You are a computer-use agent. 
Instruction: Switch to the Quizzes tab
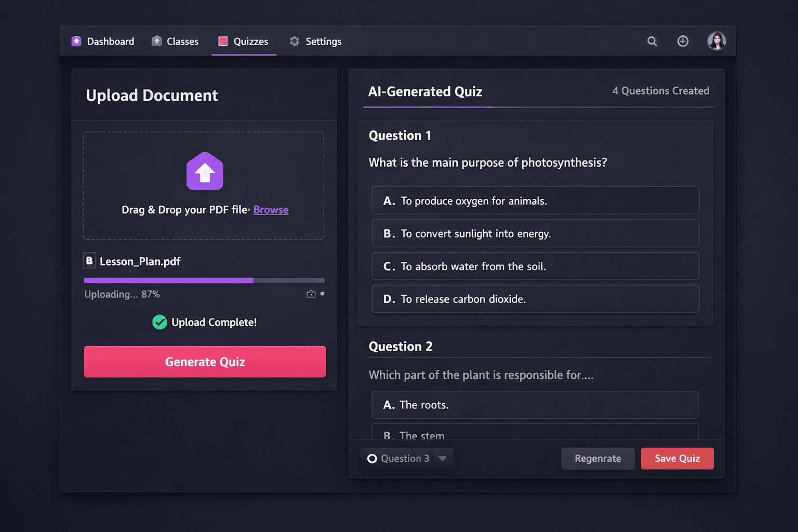(244, 41)
